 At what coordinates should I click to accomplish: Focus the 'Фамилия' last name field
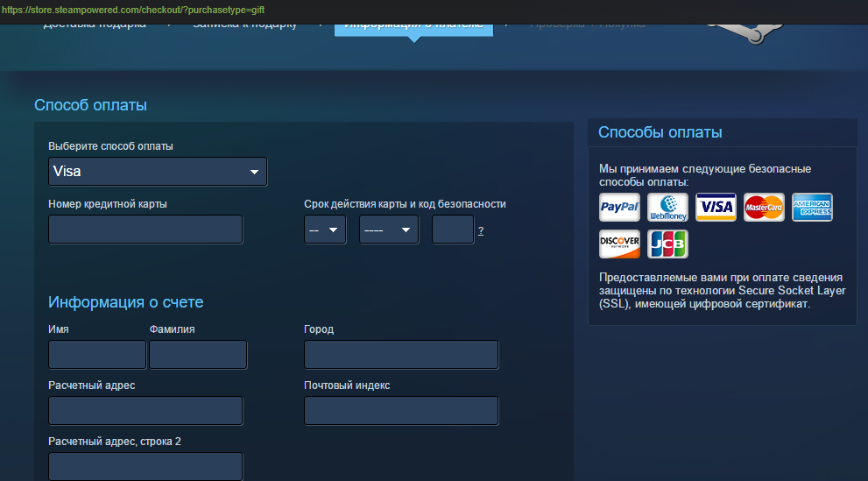point(198,355)
